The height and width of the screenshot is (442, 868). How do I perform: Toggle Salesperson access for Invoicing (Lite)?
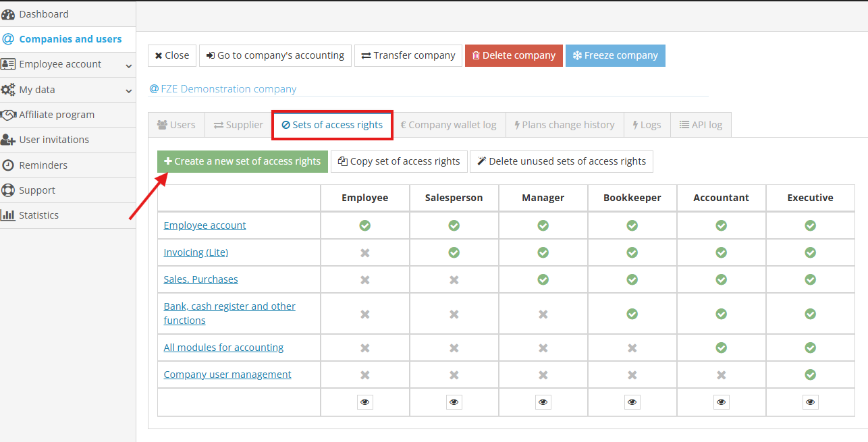click(x=454, y=252)
